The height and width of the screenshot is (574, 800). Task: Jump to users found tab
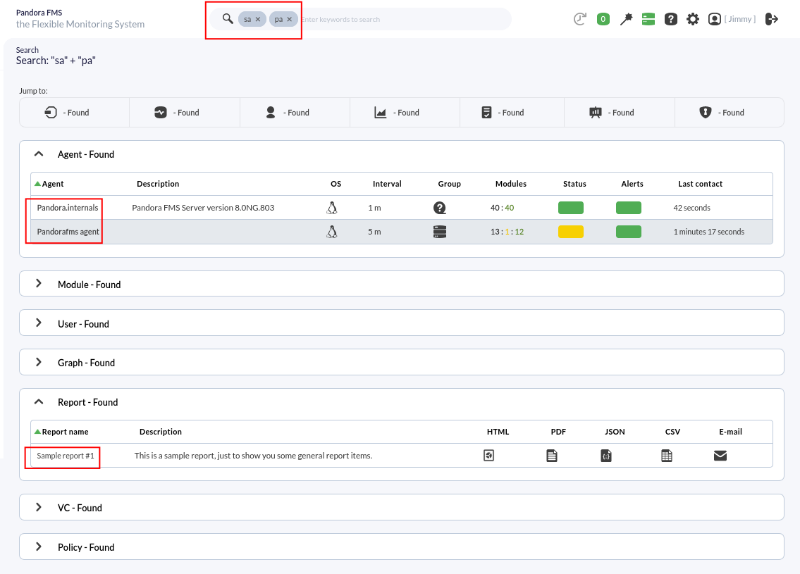click(287, 112)
